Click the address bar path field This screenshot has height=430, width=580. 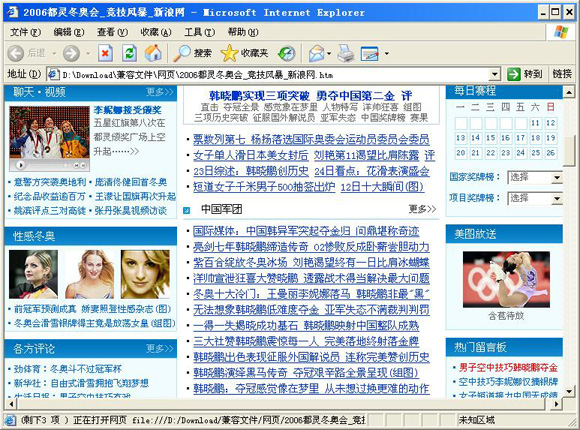click(x=274, y=75)
